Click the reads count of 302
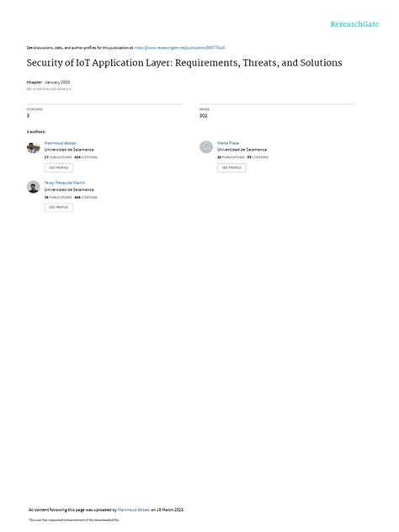Screen dimensions: 399x532 (x=203, y=115)
